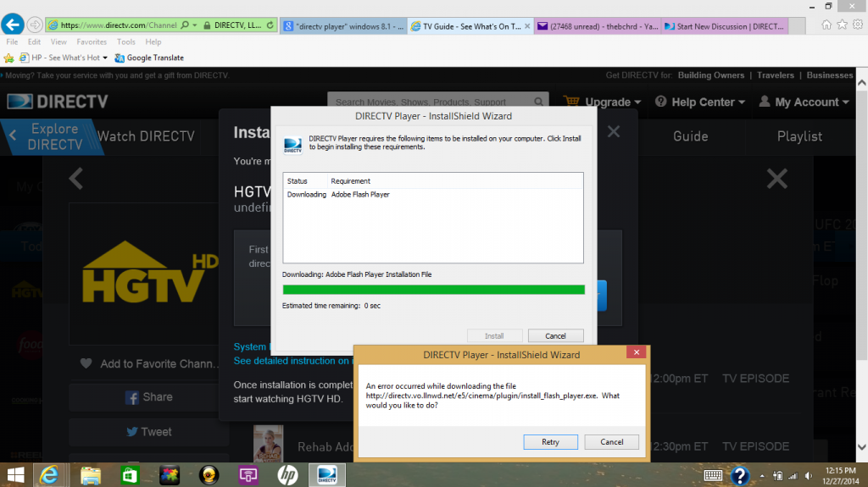Open the on-screen keyboard tray icon
Viewport: 868px width, 487px height.
click(x=713, y=475)
